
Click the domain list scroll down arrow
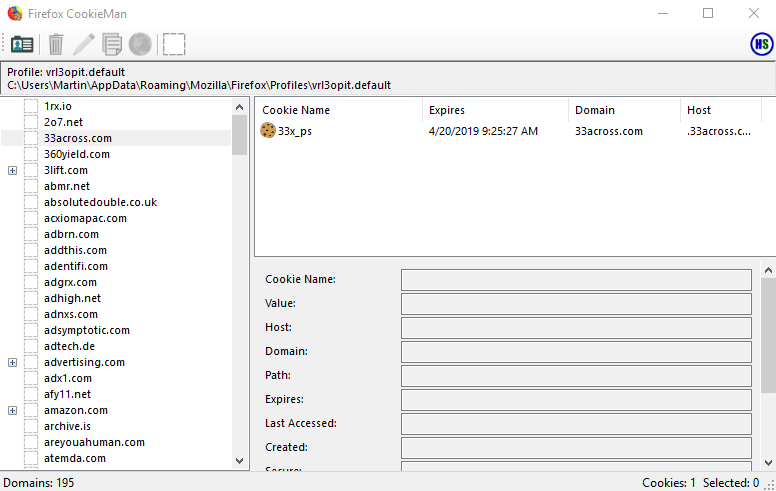(240, 461)
